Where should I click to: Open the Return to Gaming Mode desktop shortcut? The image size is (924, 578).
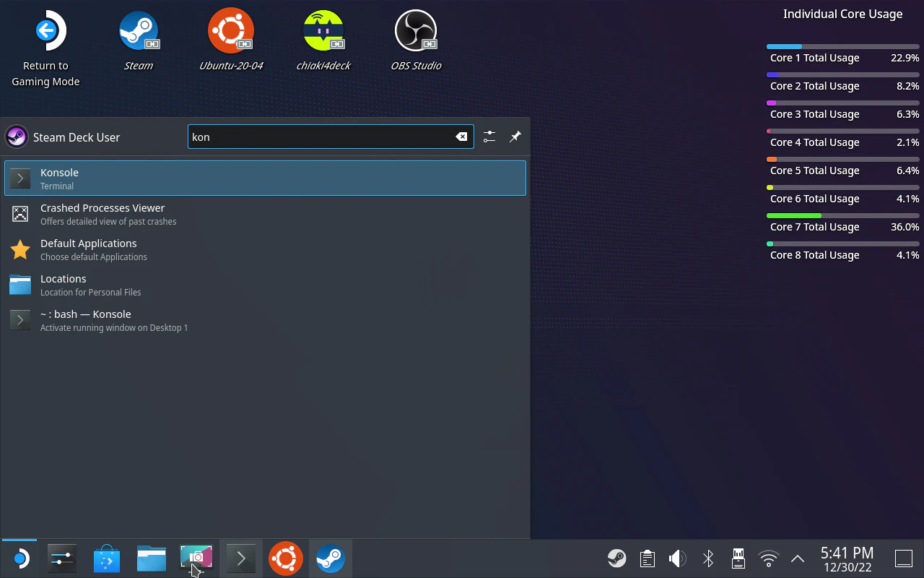(x=45, y=48)
